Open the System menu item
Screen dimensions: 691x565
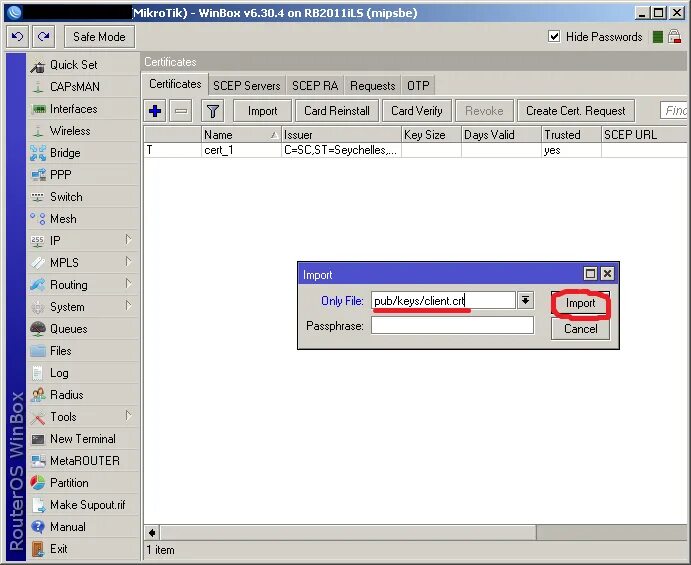[x=67, y=307]
